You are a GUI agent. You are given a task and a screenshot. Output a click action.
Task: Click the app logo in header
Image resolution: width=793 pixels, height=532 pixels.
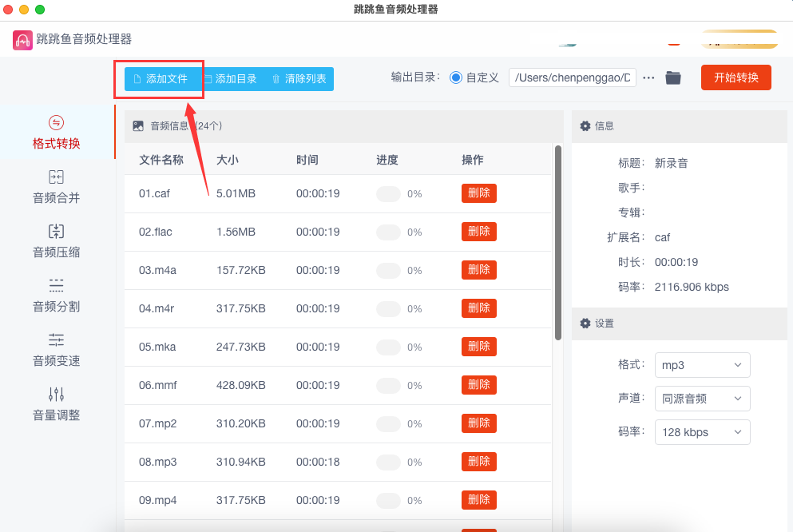point(23,40)
